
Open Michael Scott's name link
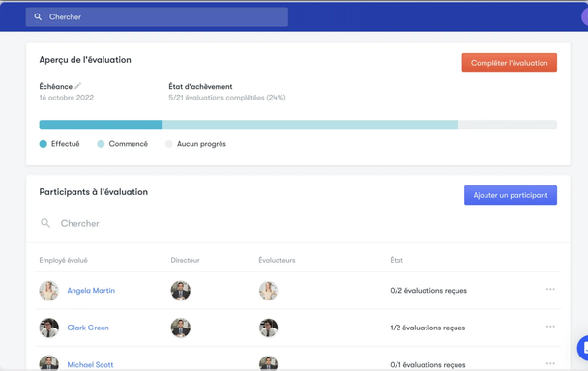[90, 364]
